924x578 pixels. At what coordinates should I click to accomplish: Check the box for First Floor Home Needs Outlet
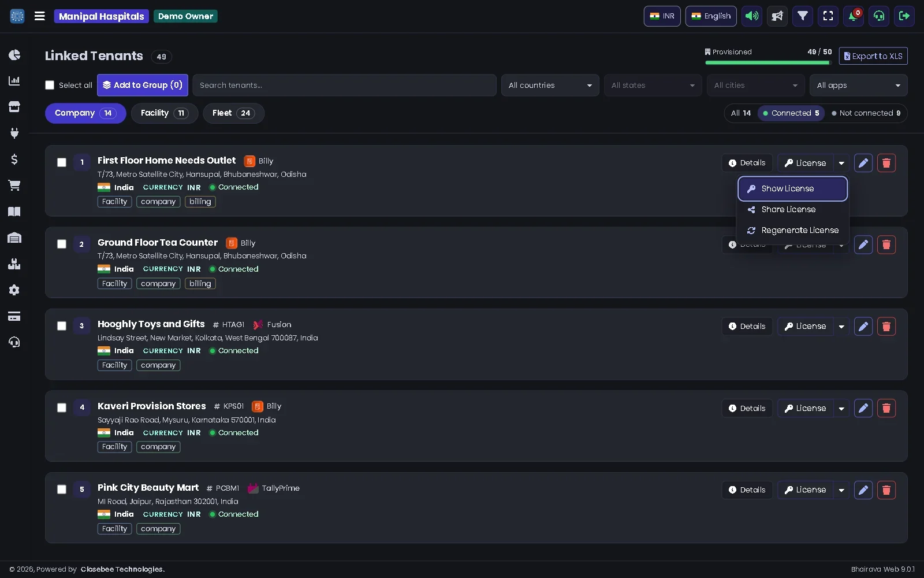pyautogui.click(x=62, y=162)
